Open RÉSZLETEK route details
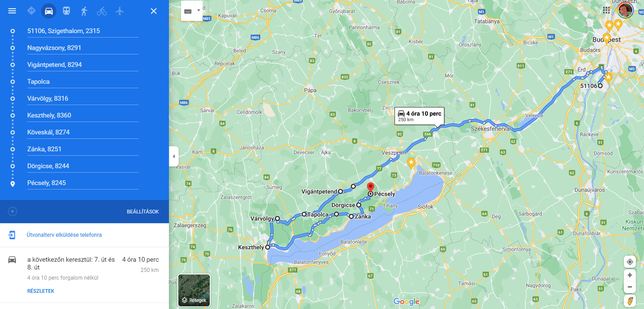Viewport: 644px width, 309px height. click(41, 291)
